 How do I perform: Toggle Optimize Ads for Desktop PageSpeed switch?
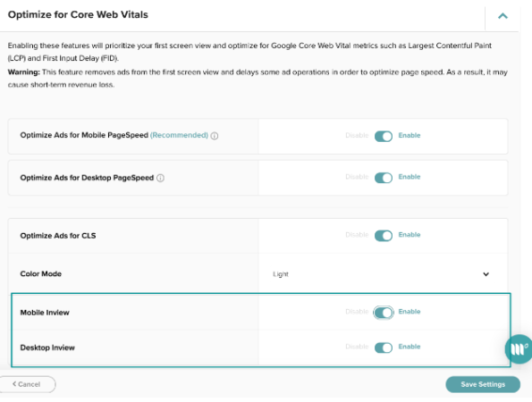point(384,178)
